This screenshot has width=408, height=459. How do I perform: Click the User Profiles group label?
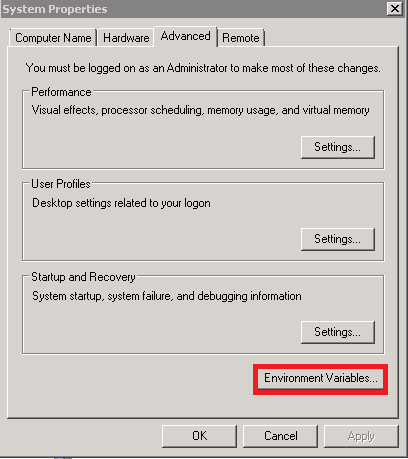pos(61,184)
